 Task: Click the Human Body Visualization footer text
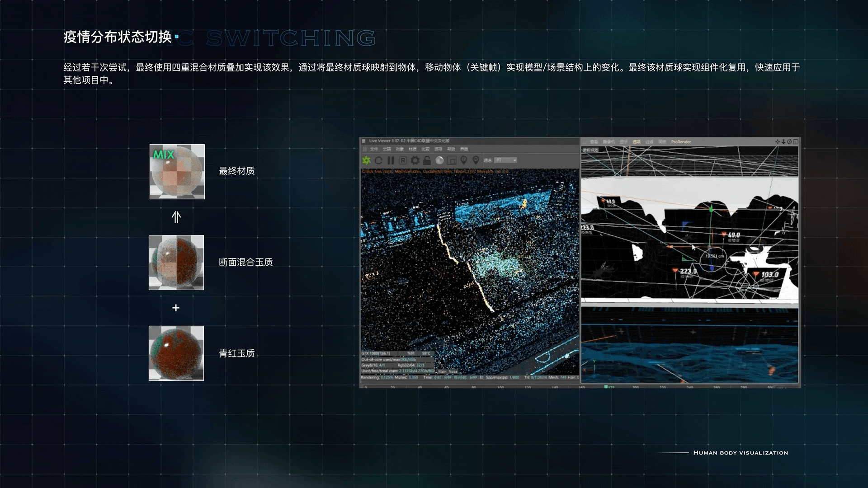point(741,452)
